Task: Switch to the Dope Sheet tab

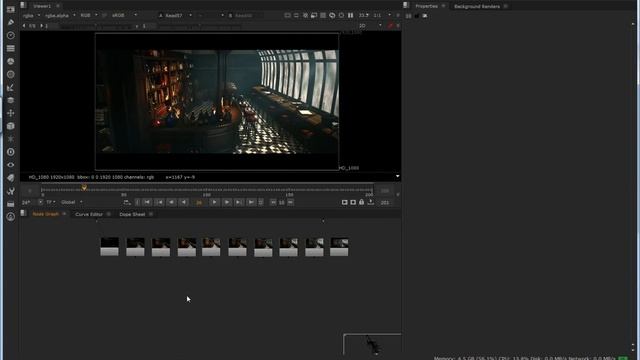Action: click(x=132, y=214)
